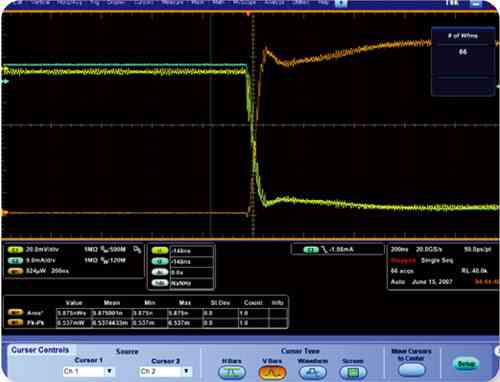Click the yellow channel 1 badge at 20.0mV/div
500x382 pixels.
(x=15, y=250)
